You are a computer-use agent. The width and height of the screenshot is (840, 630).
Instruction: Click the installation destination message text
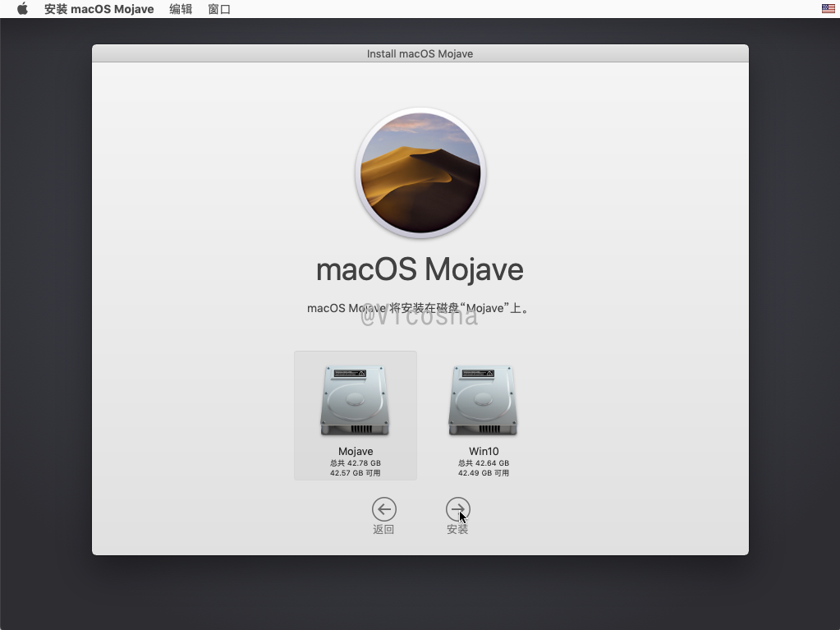419,308
